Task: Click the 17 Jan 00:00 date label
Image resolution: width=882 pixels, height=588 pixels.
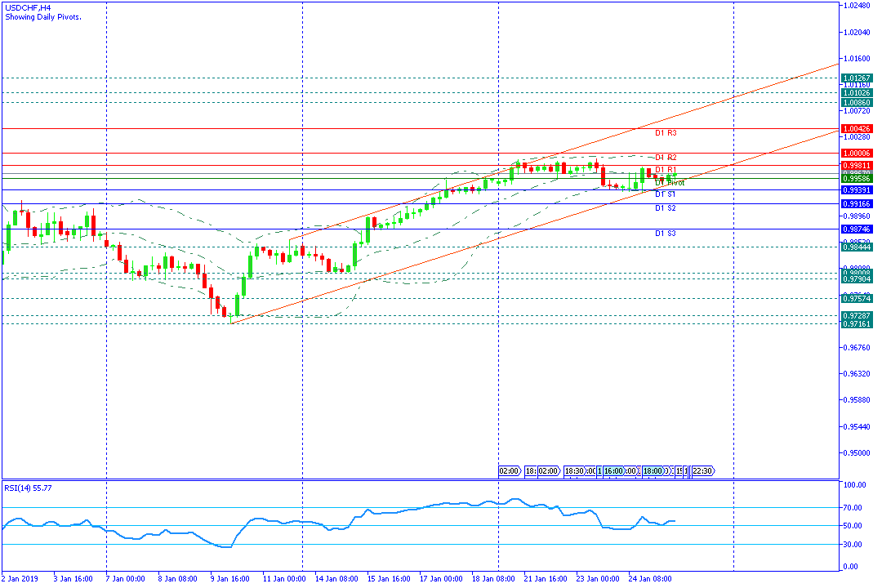Action: (441, 579)
